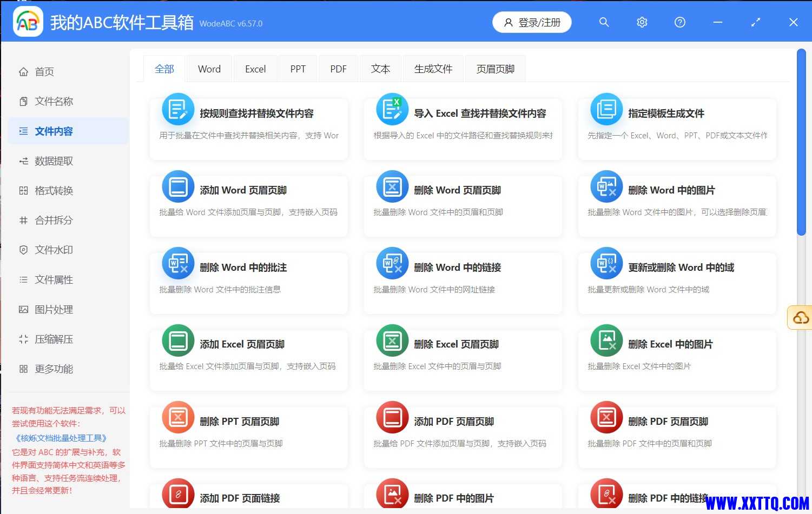Image resolution: width=812 pixels, height=514 pixels.
Task: Switch to the 生成文件 tab
Action: [433, 69]
